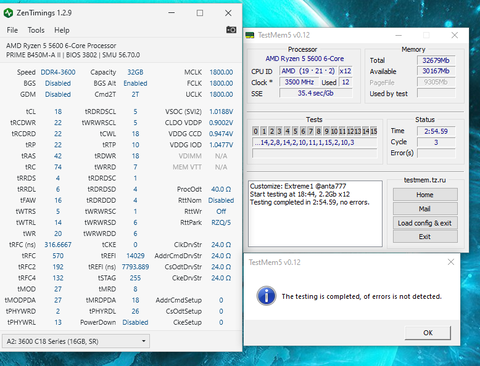The image size is (480, 366).
Task: Expand the A2: 3600 C18 Series module dropdown
Action: [x=76, y=341]
